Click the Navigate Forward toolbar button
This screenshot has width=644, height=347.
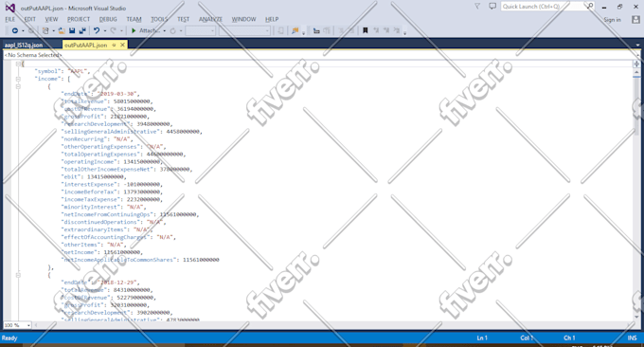[x=31, y=31]
